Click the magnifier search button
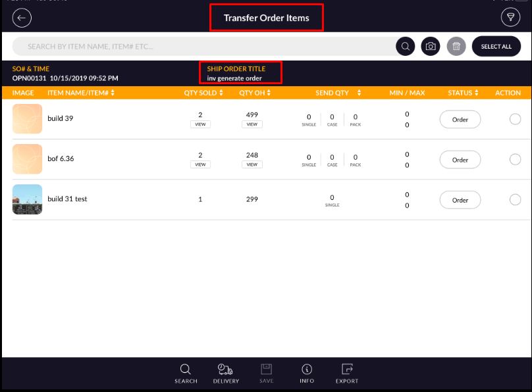Viewport: 532px width, 392px height. pos(406,47)
